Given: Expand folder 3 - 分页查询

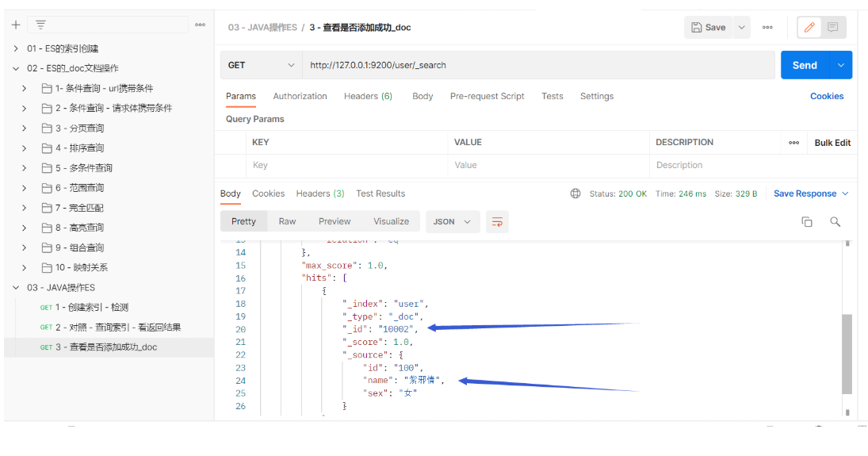Looking at the screenshot, I should click(24, 128).
